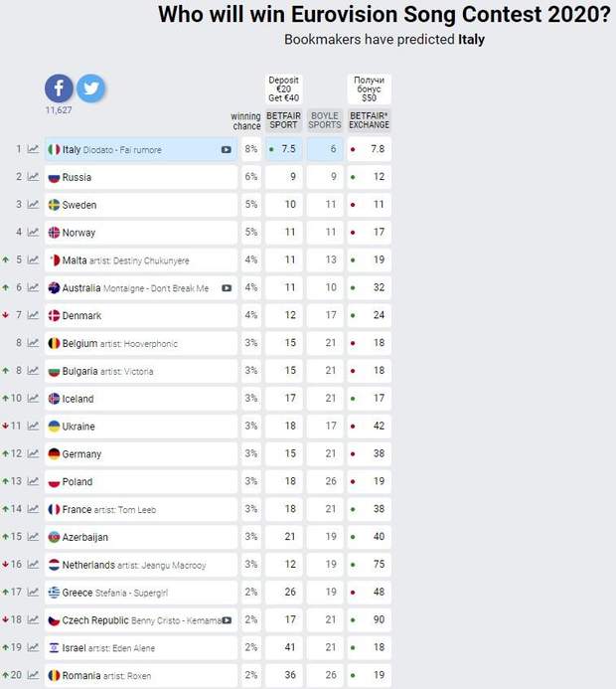The height and width of the screenshot is (689, 616).
Task: Click the Germany flag icon
Action: [55, 454]
